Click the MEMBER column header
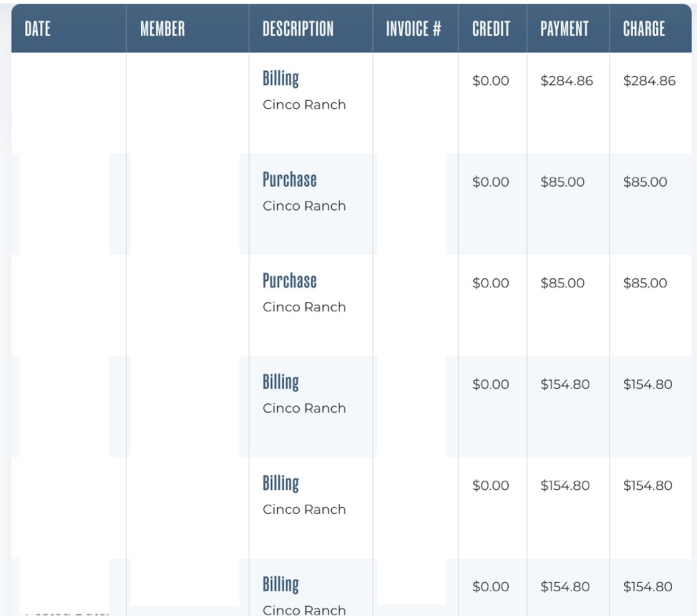 162,29
